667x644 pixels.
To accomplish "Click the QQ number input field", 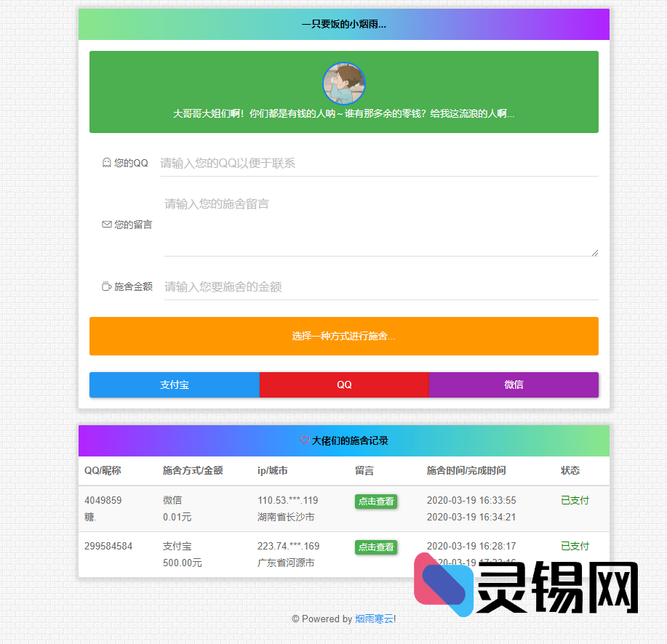I will coord(378,163).
